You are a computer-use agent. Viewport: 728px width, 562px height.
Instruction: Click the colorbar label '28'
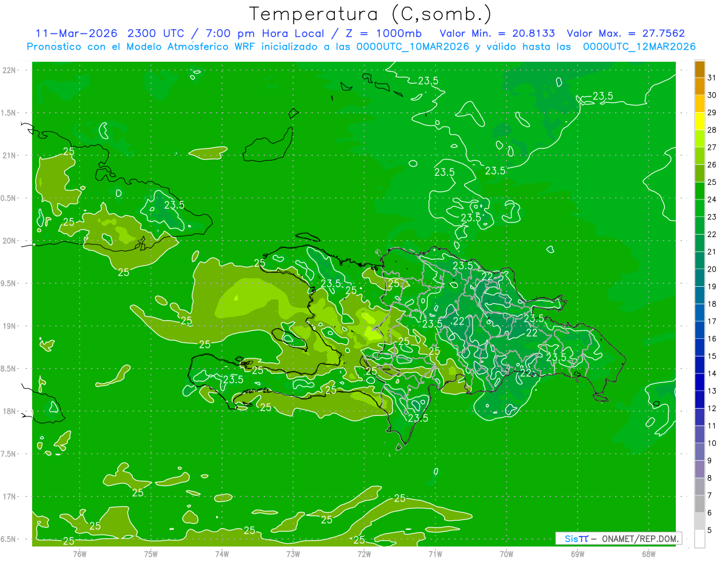click(712, 130)
